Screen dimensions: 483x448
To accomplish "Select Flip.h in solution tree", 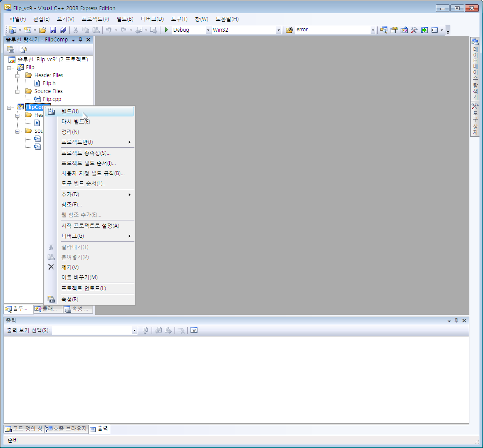I will point(49,83).
